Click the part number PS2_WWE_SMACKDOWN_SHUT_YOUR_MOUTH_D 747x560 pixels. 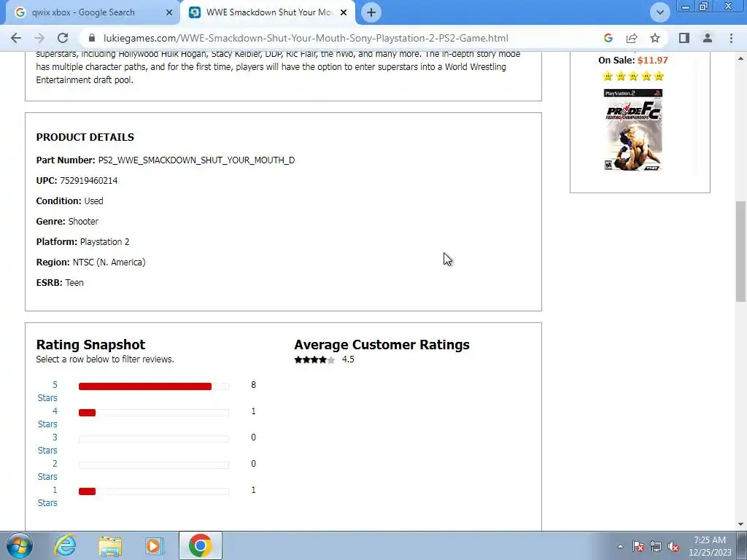[196, 160]
